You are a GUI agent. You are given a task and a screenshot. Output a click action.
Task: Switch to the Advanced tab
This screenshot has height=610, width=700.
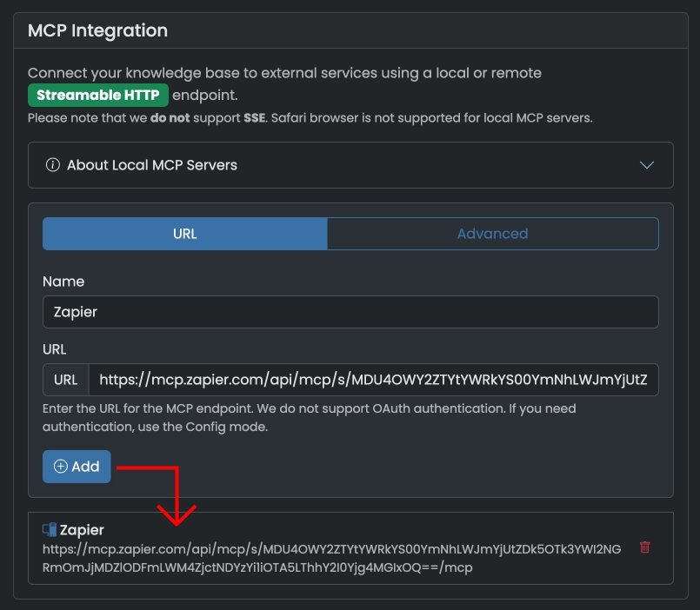pos(492,234)
